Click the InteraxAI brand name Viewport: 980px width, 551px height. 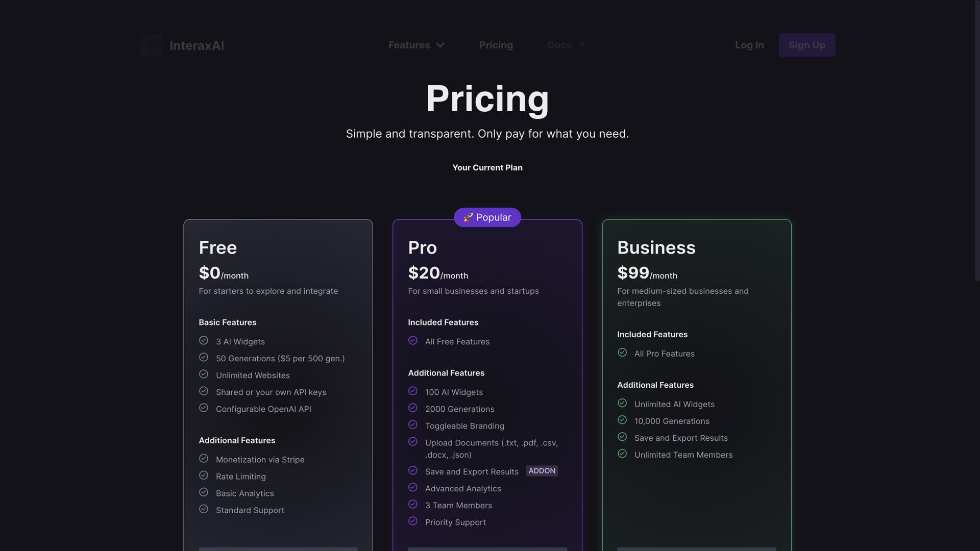pos(197,46)
